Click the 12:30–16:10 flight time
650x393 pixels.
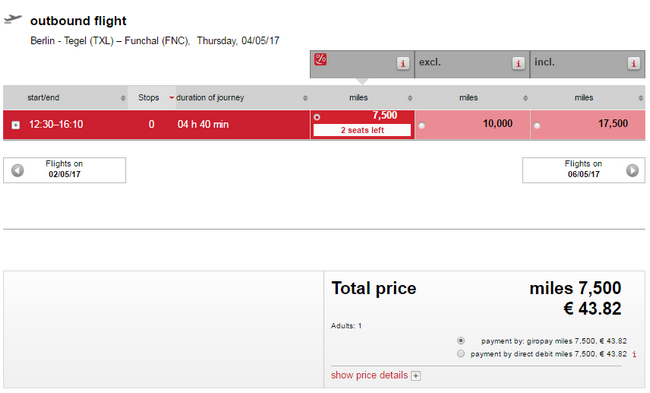(56, 124)
